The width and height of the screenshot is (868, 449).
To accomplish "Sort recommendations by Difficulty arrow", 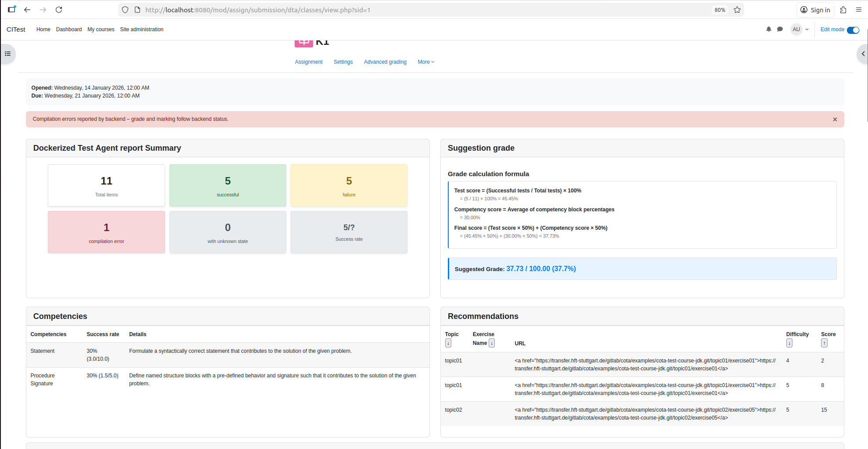I will [x=789, y=343].
